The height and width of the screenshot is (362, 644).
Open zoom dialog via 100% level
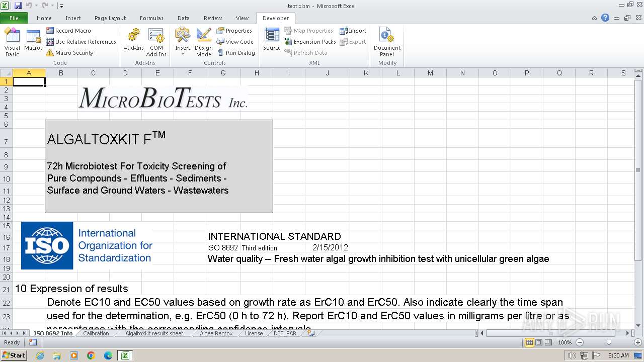[565, 342]
